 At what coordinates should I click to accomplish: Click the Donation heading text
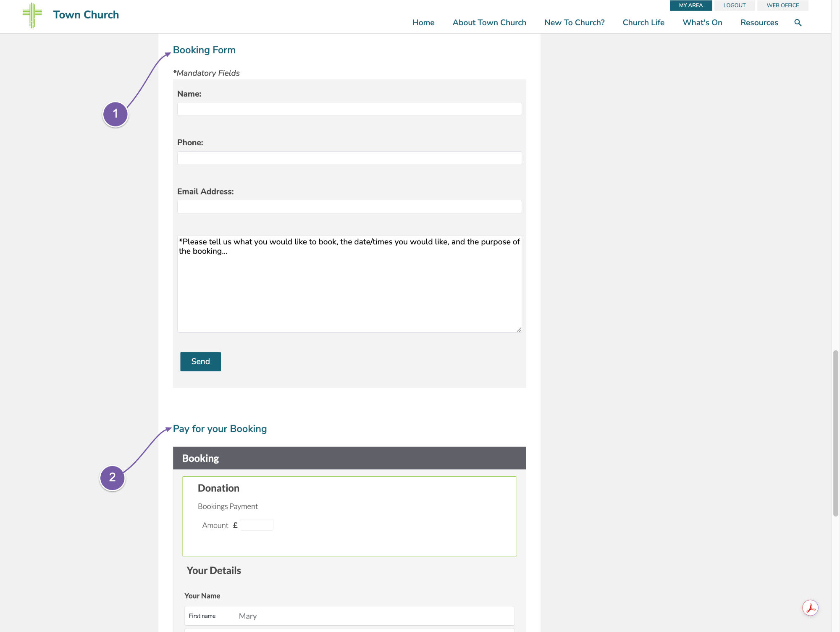218,488
